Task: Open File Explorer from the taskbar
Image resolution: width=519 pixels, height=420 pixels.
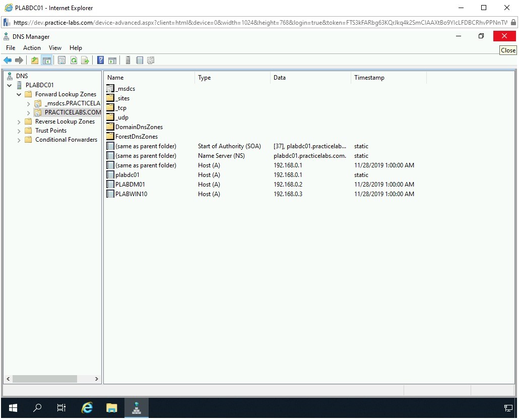Action: [x=111, y=408]
